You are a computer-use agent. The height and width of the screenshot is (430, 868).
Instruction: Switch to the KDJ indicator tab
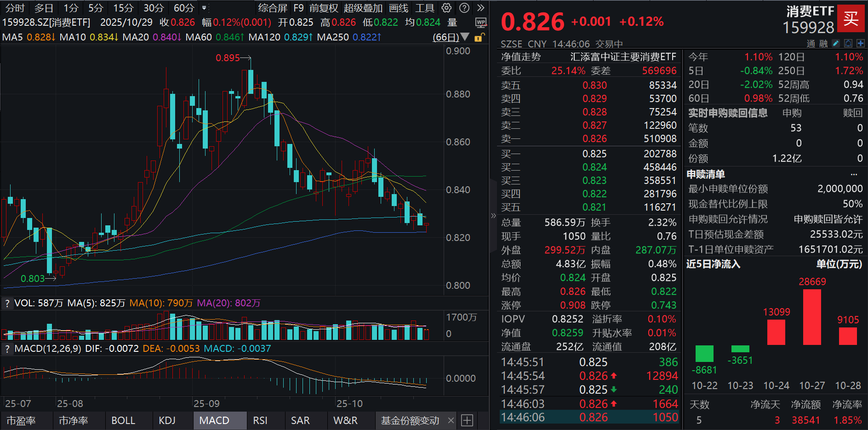coord(167,420)
